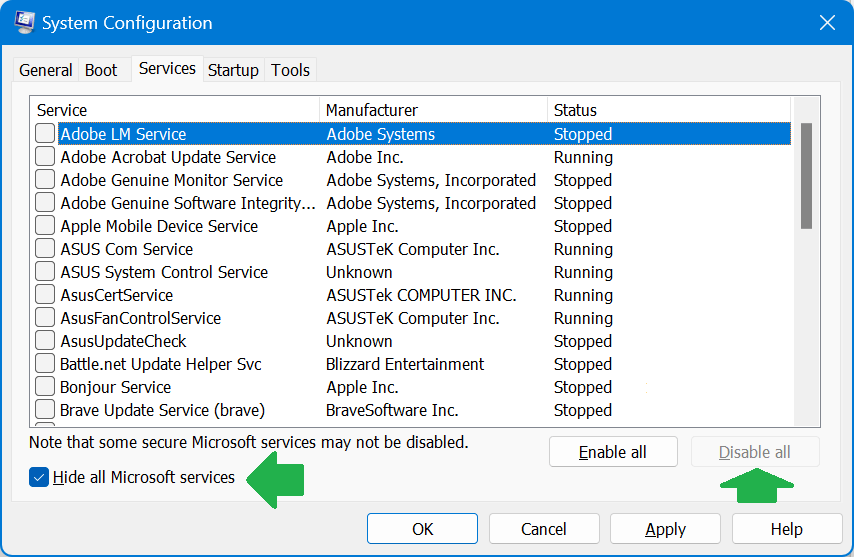Click the Blizzard Entertainment manufacturer cell
This screenshot has width=854, height=557.
pyautogui.click(x=405, y=364)
